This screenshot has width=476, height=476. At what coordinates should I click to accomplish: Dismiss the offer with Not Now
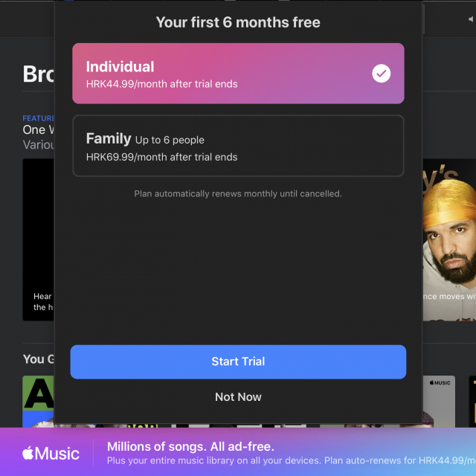pos(238,396)
